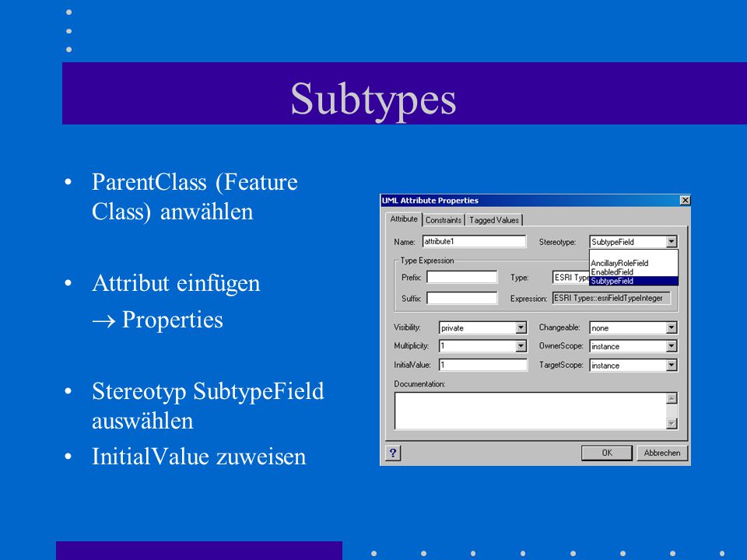Click the 'InitialValue zuweisen' bullet text

[199, 457]
